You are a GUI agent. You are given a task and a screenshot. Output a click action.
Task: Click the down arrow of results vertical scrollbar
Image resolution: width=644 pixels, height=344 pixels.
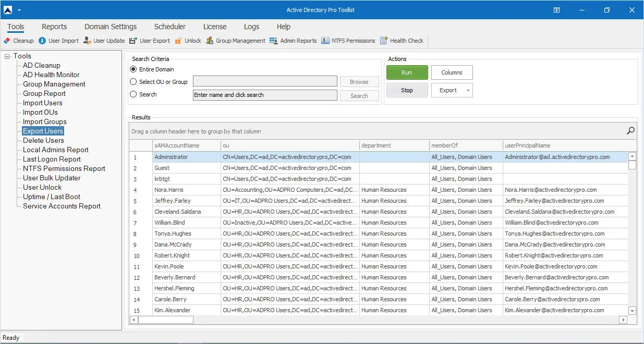pos(632,311)
